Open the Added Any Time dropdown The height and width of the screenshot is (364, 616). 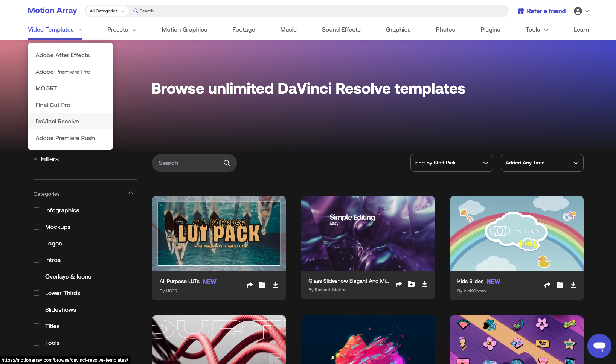click(x=542, y=163)
